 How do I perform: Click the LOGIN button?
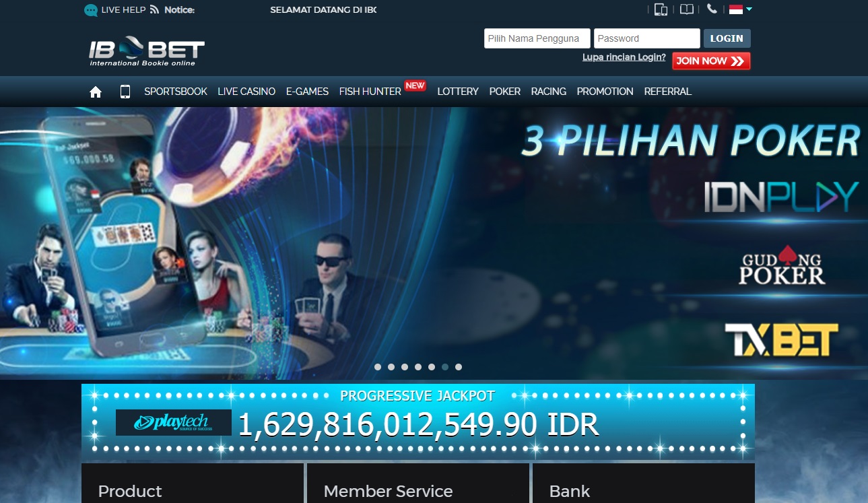727,38
